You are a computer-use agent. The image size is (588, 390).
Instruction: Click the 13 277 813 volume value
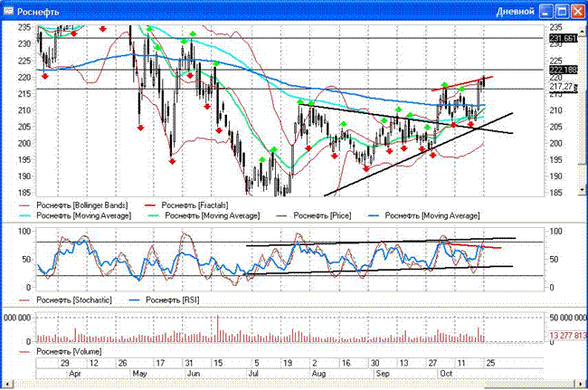[568, 335]
